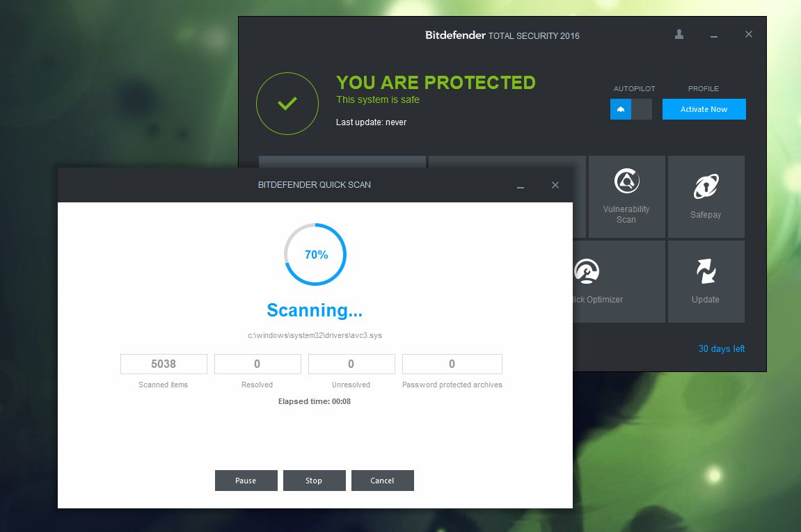The image size is (801, 532).
Task: Click the Activate Now profile button
Action: tap(704, 109)
